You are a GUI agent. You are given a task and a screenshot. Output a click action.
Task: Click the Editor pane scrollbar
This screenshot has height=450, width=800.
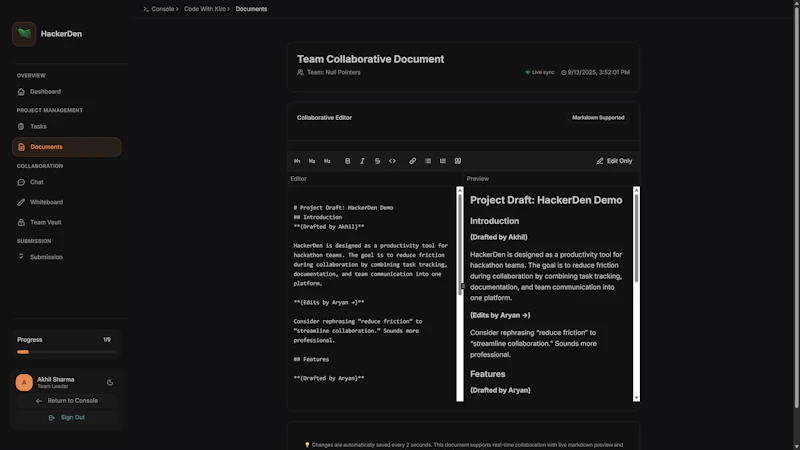point(460,245)
